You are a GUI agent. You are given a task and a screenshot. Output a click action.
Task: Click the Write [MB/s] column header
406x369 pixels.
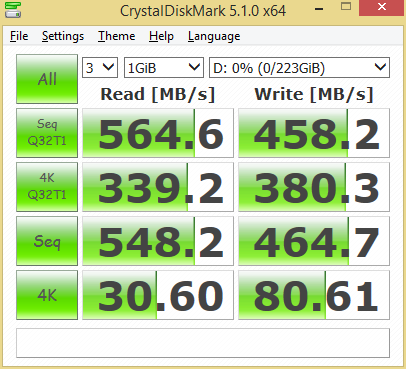click(314, 94)
